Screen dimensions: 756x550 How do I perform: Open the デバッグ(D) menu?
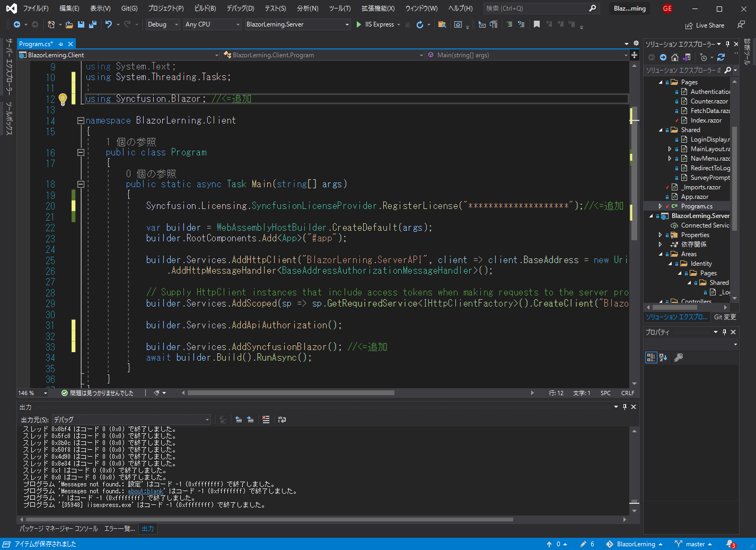click(x=240, y=8)
